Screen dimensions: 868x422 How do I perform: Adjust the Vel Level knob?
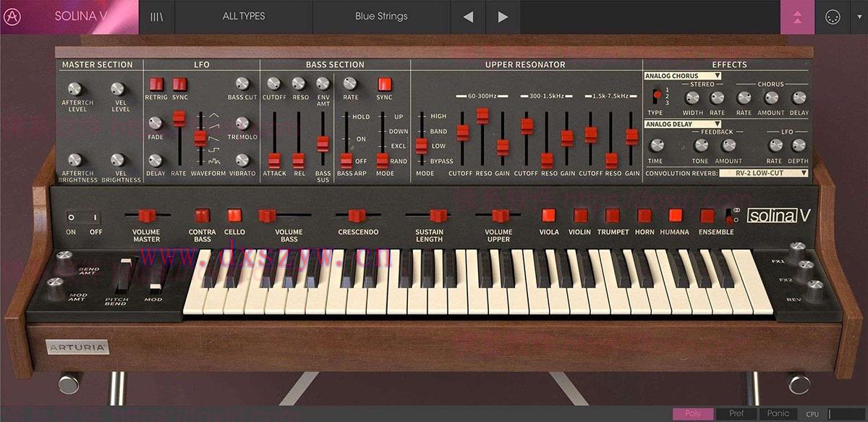[117, 88]
